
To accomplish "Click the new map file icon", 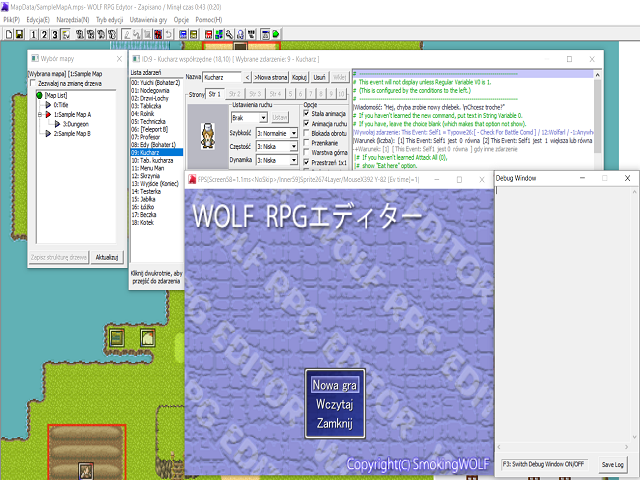I will pyautogui.click(x=7, y=34).
